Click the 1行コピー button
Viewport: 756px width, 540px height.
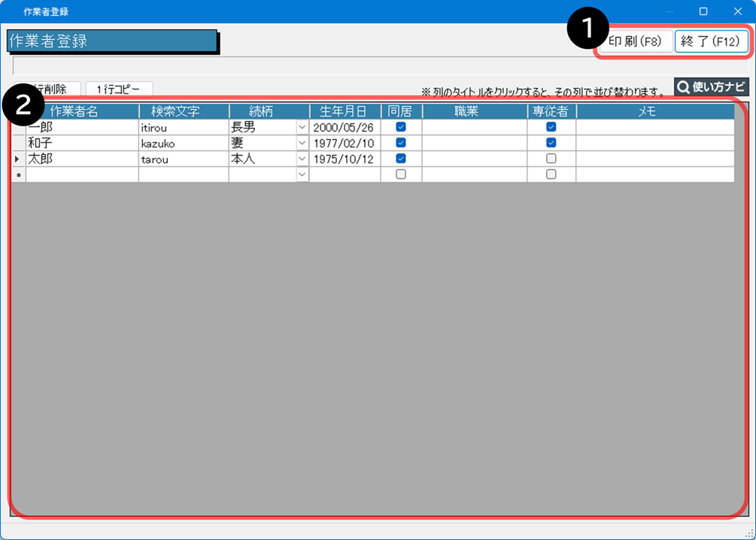point(119,89)
